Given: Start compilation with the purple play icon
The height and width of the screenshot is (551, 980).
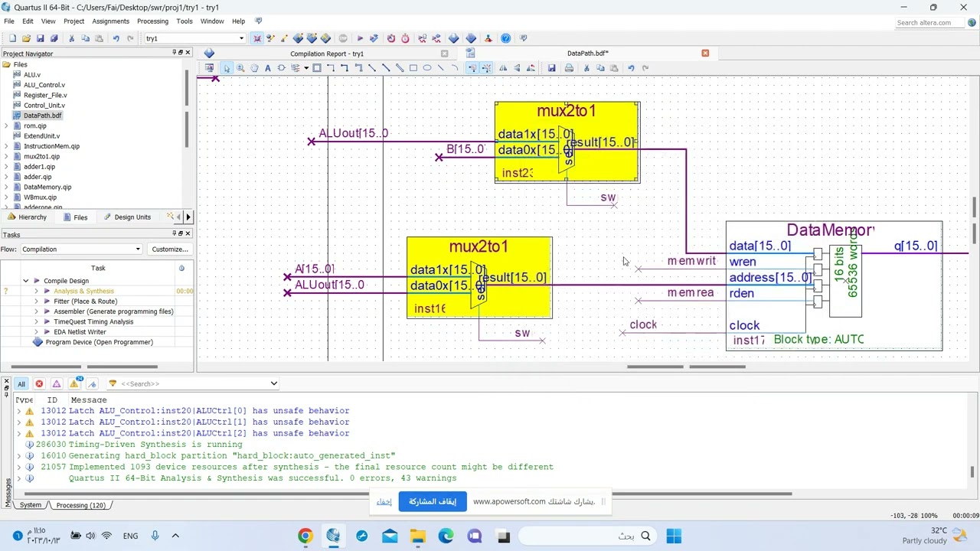Looking at the screenshot, I should click(x=360, y=38).
